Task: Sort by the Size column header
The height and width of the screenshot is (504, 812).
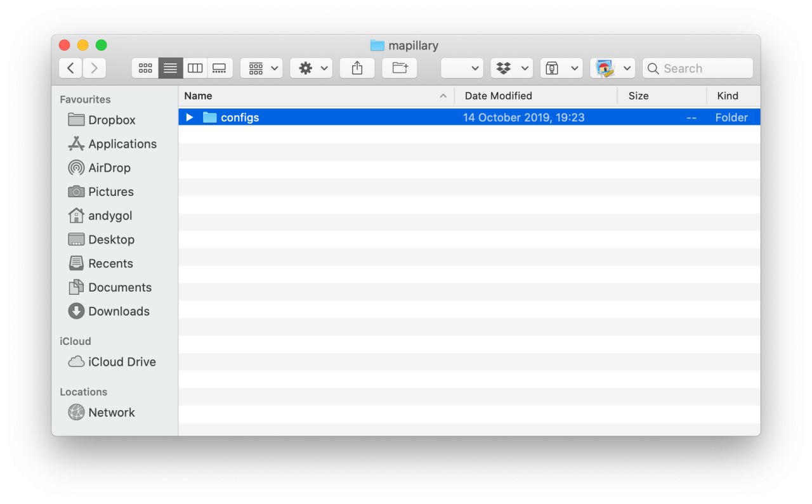Action: (x=662, y=96)
